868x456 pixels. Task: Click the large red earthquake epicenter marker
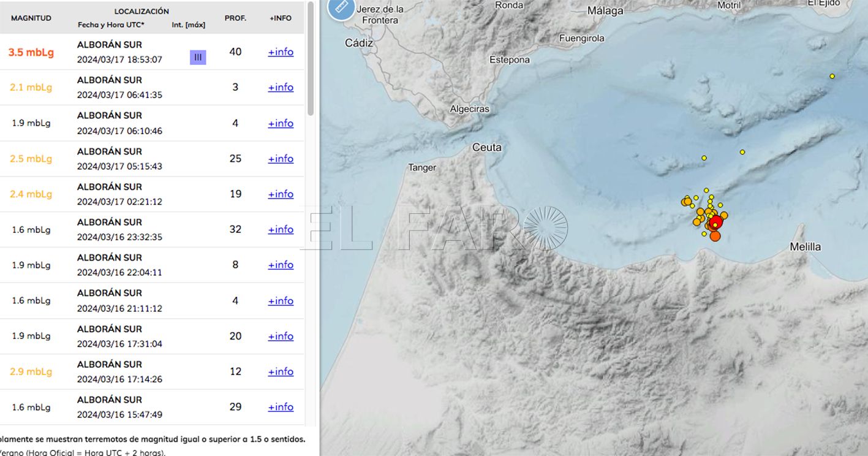click(715, 222)
